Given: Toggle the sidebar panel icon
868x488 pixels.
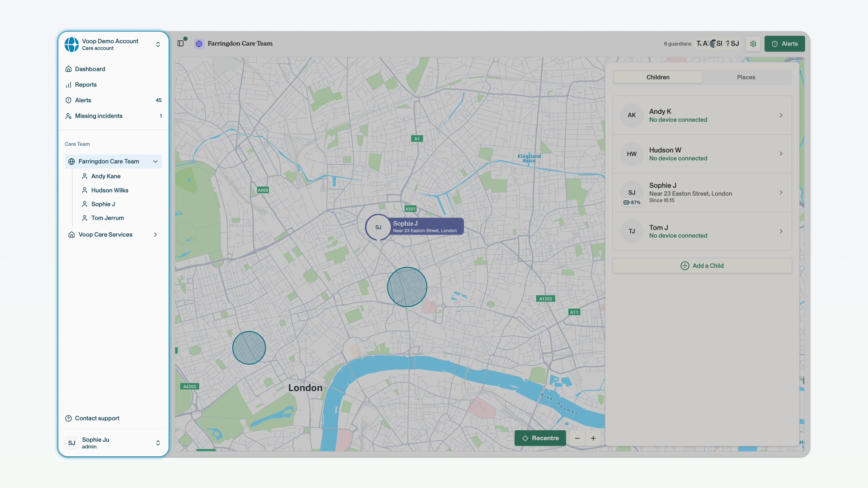Looking at the screenshot, I should [x=181, y=43].
